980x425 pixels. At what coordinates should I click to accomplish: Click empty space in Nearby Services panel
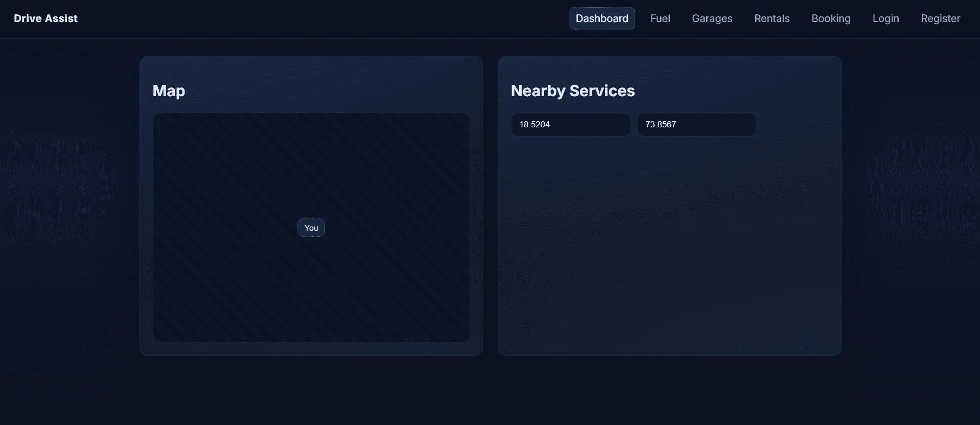pos(669,245)
